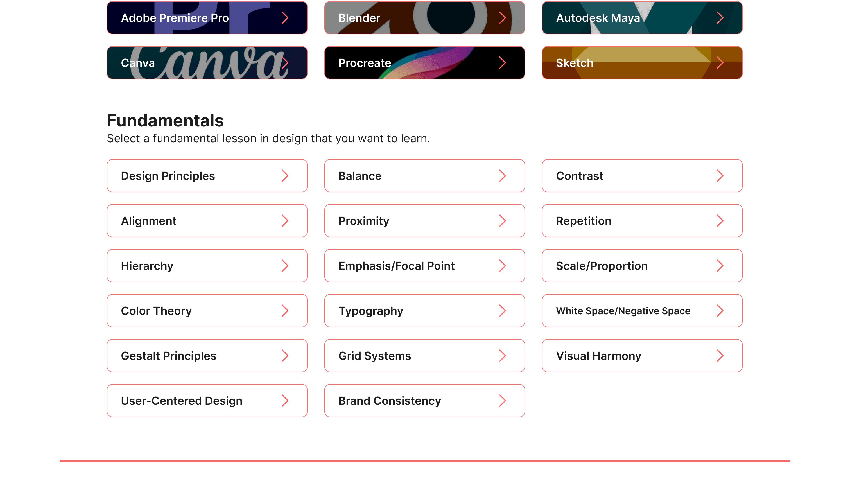Viewport: 850px width, 504px height.
Task: Click the arrow icon beside Typography
Action: click(x=502, y=311)
